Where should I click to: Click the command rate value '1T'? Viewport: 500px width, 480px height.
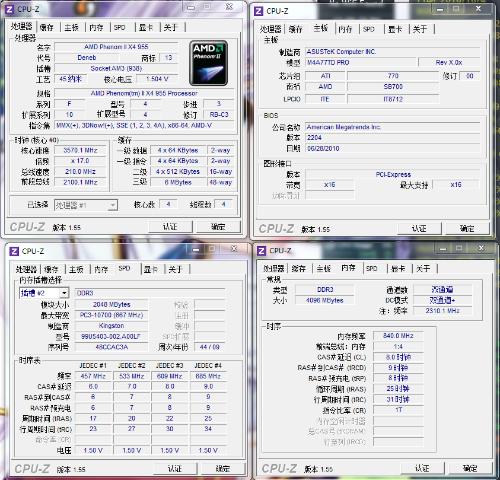(398, 410)
